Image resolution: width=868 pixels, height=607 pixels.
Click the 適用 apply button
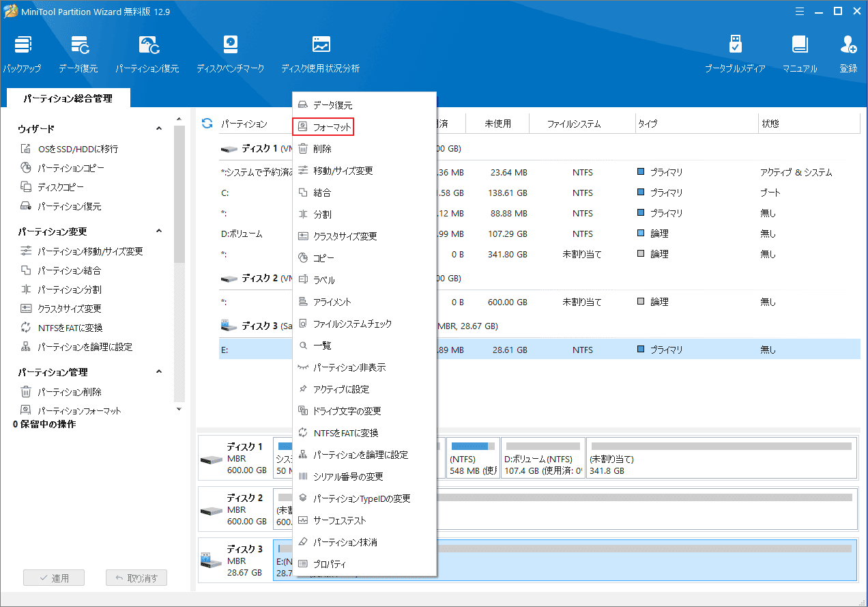click(x=54, y=578)
